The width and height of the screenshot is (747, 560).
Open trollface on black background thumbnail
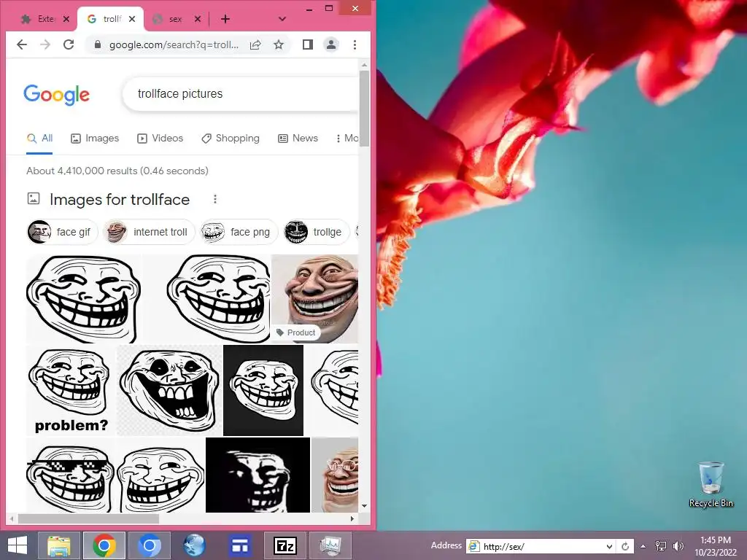click(263, 391)
